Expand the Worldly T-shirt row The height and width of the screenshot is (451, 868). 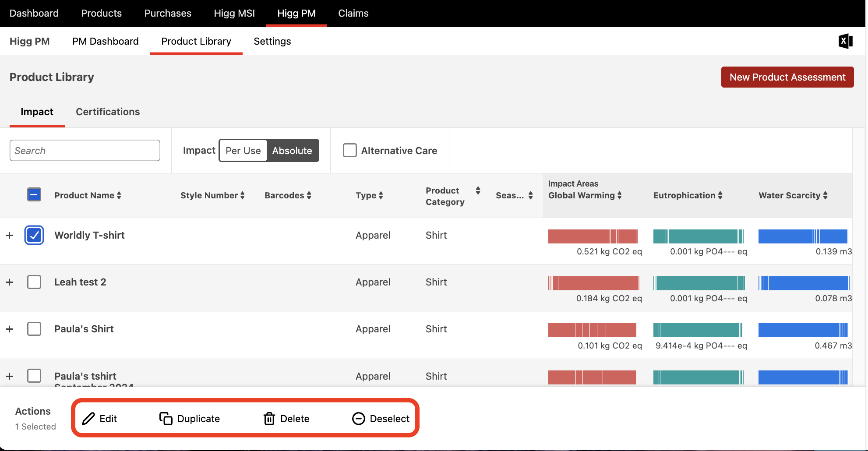(9, 235)
